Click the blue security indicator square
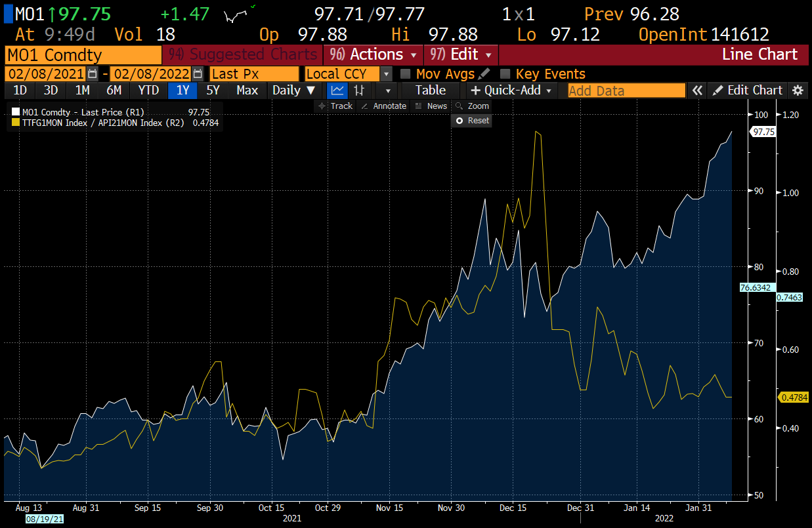Image resolution: width=812 pixels, height=528 pixels. [8, 13]
